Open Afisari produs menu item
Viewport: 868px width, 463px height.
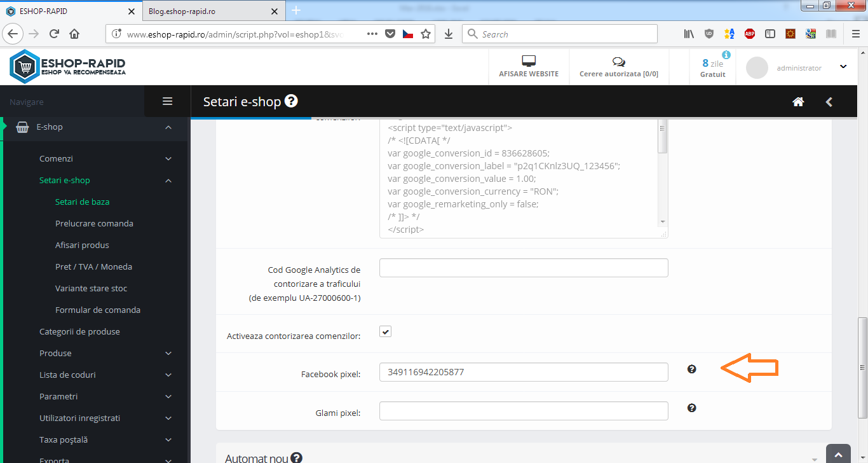click(82, 245)
